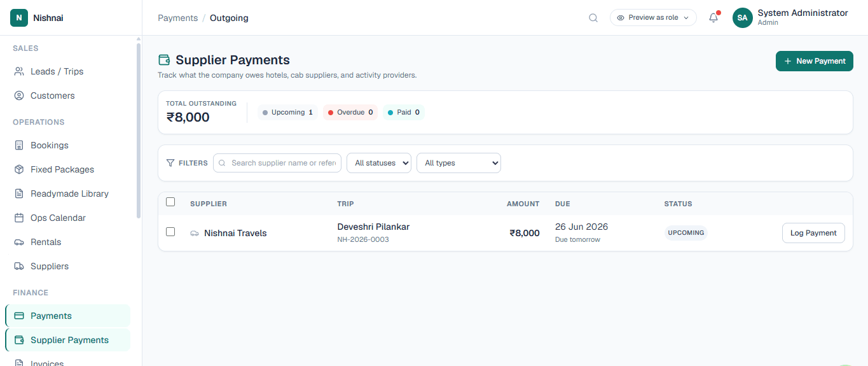Click the SUPPLIER column header
The width and height of the screenshot is (868, 366).
tap(209, 204)
